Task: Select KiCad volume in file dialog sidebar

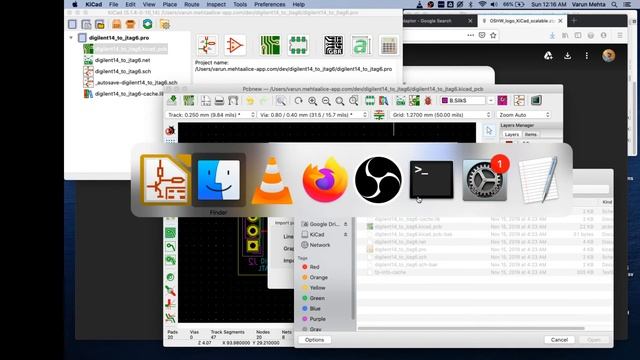Action: point(317,235)
